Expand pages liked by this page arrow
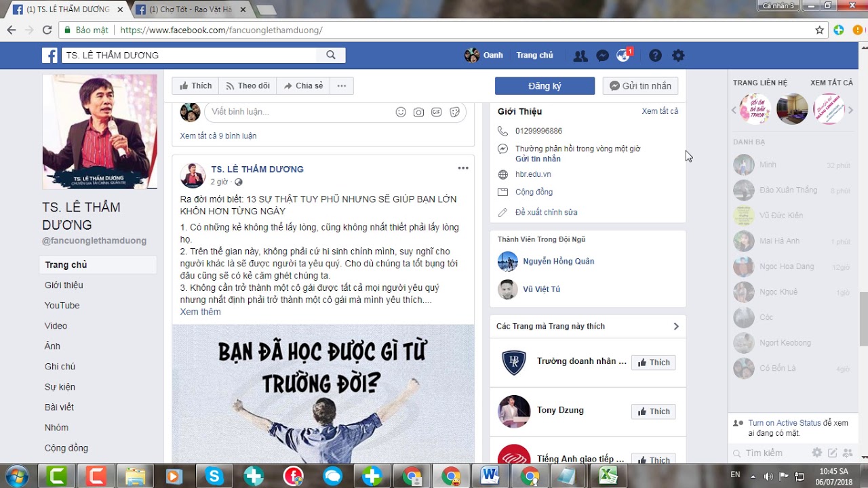Image resolution: width=868 pixels, height=488 pixels. coord(676,326)
